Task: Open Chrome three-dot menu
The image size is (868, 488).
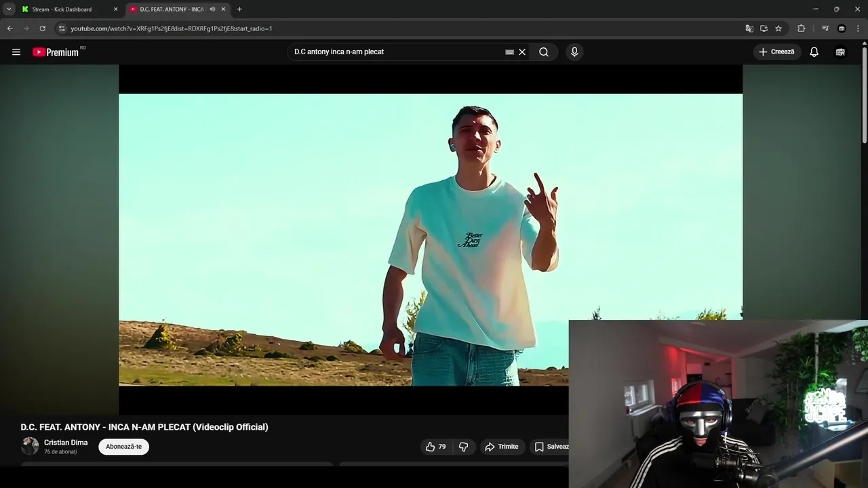Action: [x=858, y=28]
